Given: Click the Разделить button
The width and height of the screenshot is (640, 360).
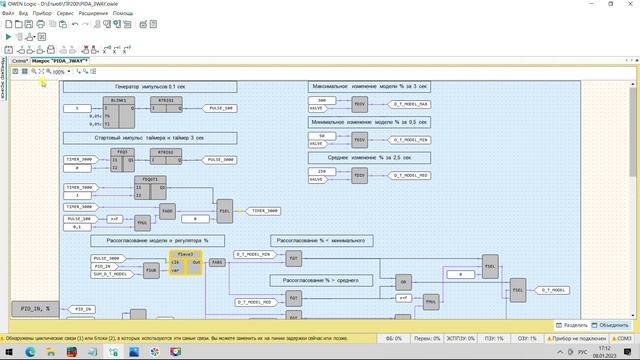Looking at the screenshot, I should tap(571, 325).
